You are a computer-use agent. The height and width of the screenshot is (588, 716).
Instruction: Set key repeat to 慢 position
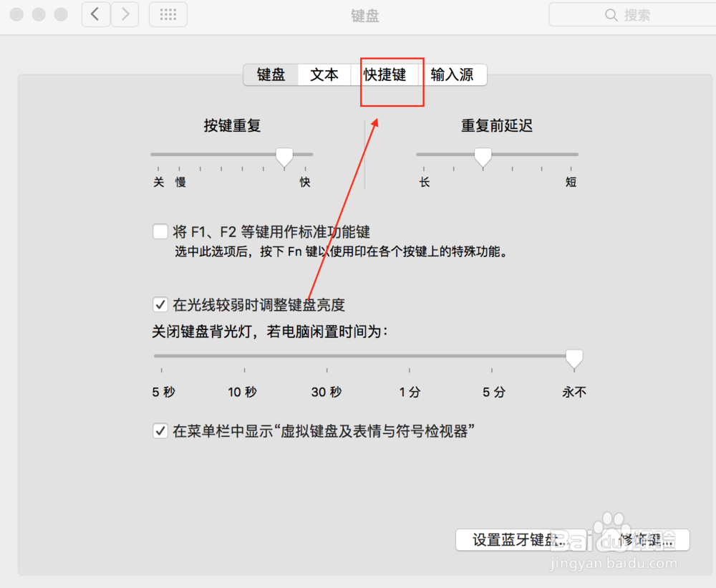click(x=180, y=182)
